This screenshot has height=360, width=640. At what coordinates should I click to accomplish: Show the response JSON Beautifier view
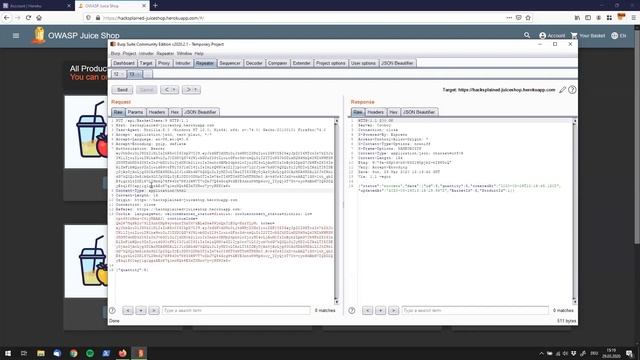(x=419, y=112)
